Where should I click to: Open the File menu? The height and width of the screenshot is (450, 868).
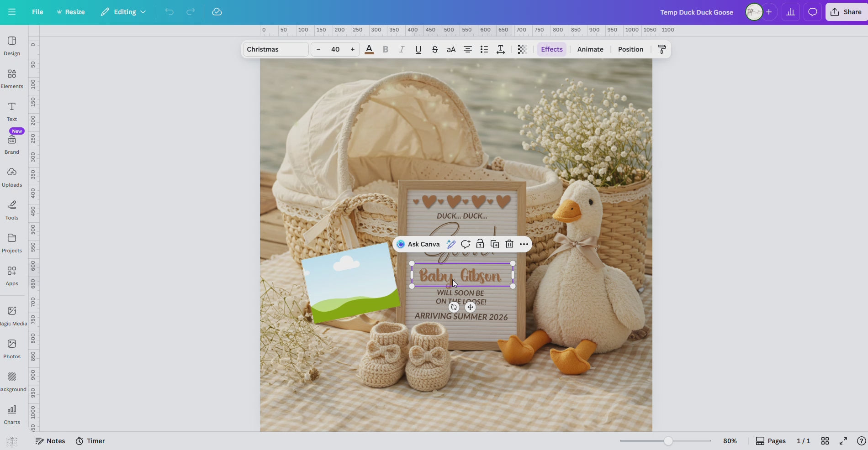click(x=37, y=12)
